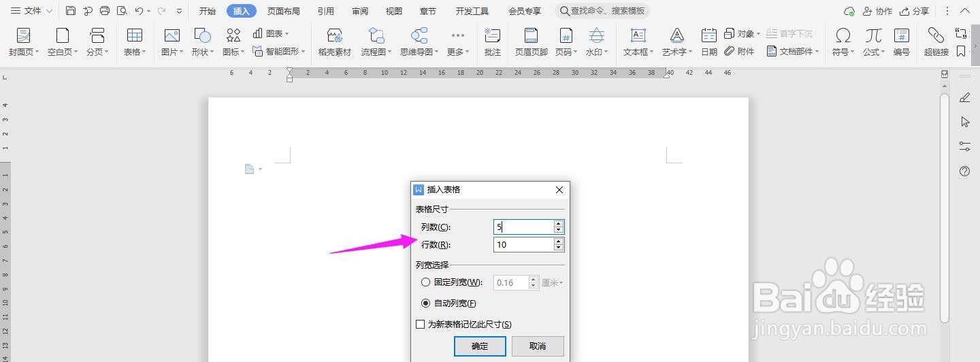Click the Print icon in quick access toolbar
Screen dimensions: 980x362
(x=105, y=11)
